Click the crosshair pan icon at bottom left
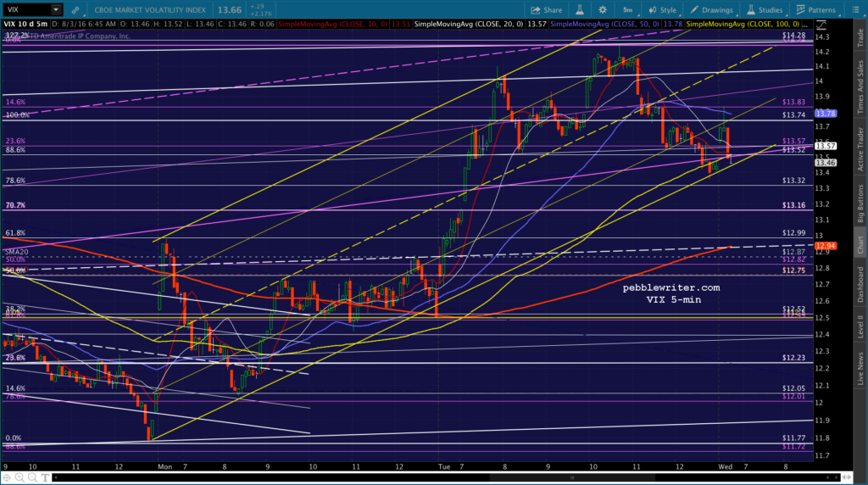The height and width of the screenshot is (485, 868). pyautogui.click(x=7, y=477)
